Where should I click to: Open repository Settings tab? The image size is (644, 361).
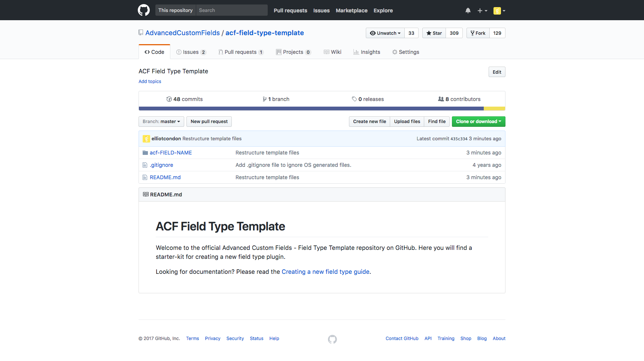pos(405,52)
